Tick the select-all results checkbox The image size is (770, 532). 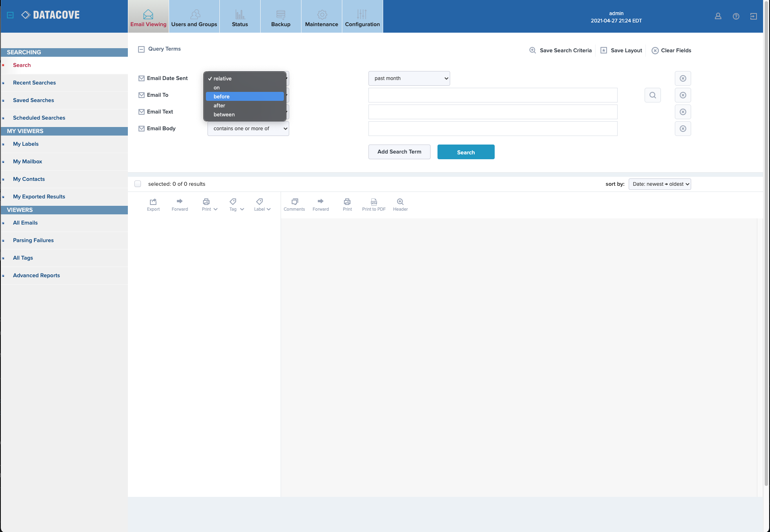[138, 184]
